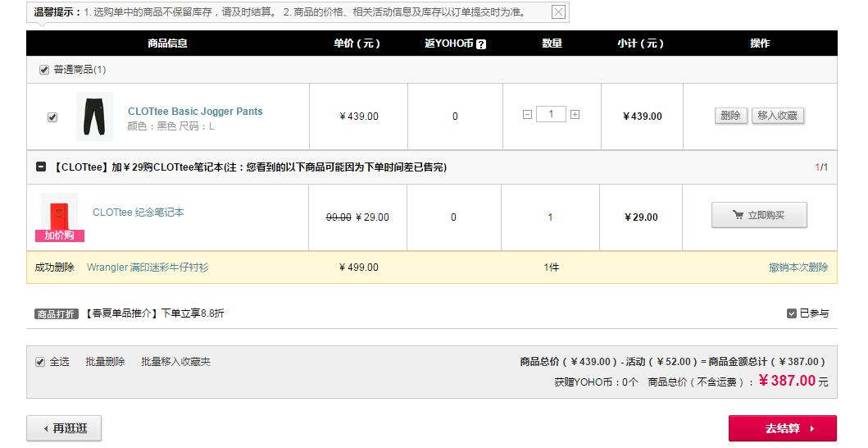Uncheck the CLOTtee Basic Jogger Pants item
This screenshot has height=448, width=868.
52,117
